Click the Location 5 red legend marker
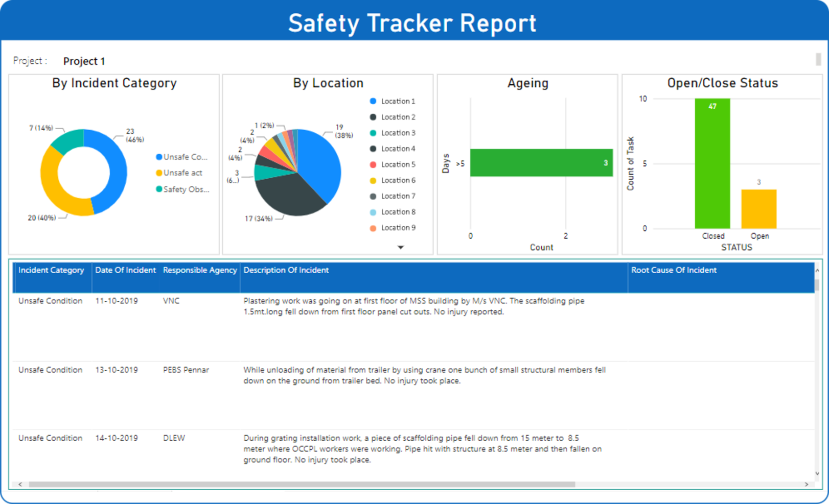Image resolution: width=829 pixels, height=504 pixels. pyautogui.click(x=373, y=164)
